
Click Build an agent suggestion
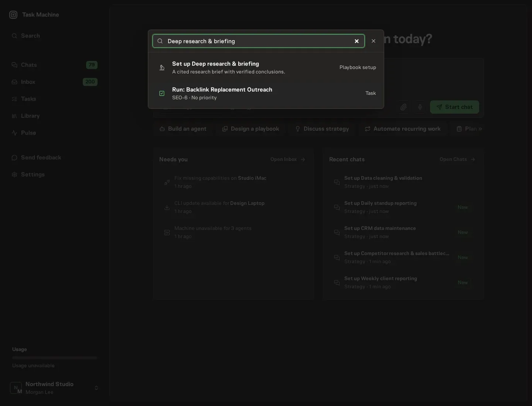pyautogui.click(x=183, y=129)
